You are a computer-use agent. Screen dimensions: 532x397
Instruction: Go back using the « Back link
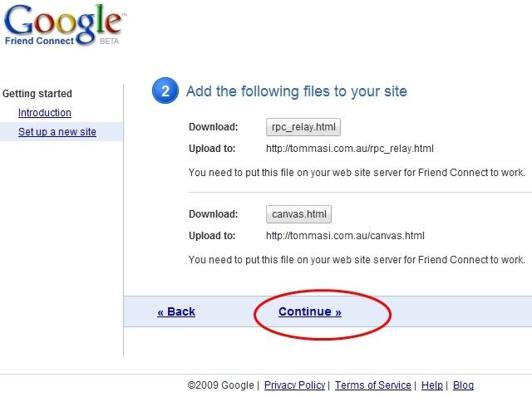coord(176,312)
